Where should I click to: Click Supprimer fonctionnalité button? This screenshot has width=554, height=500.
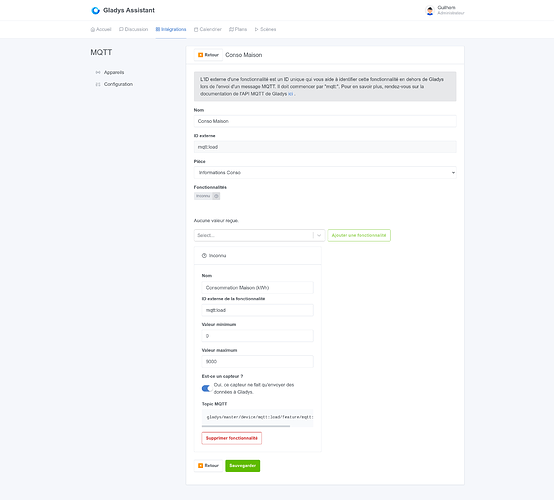pyautogui.click(x=231, y=438)
